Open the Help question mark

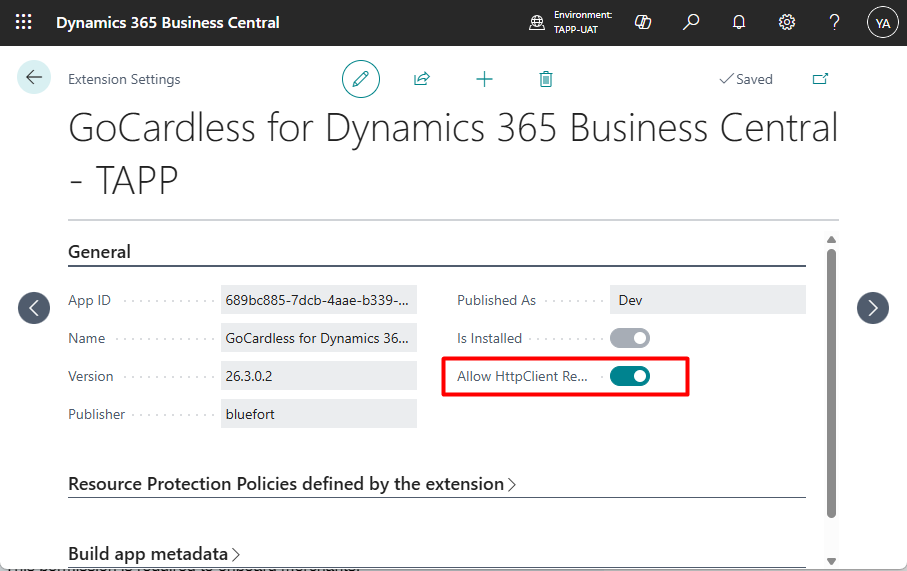pos(834,23)
